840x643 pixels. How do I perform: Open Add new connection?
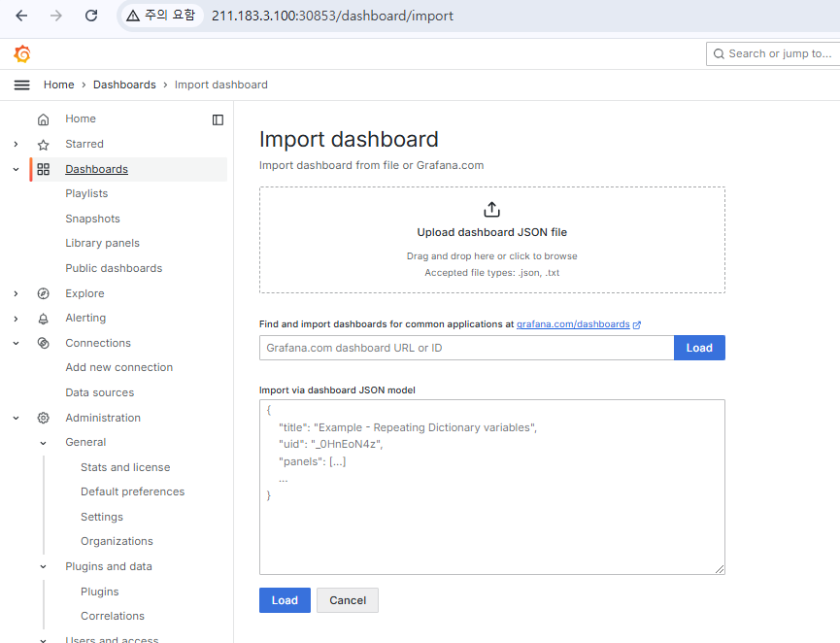118,367
